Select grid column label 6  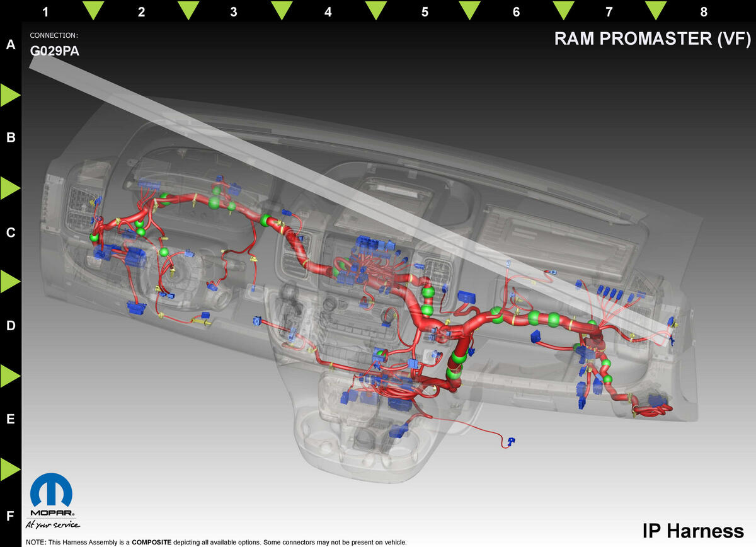pyautogui.click(x=517, y=11)
